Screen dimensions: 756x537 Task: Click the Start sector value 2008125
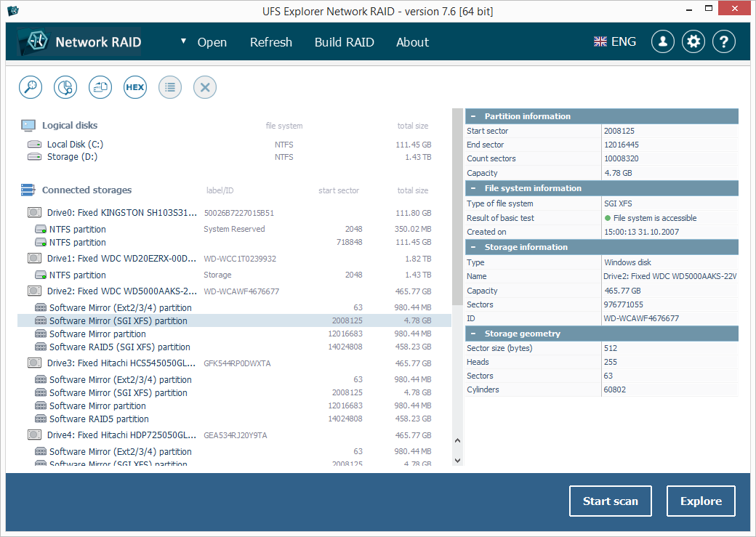tap(619, 131)
